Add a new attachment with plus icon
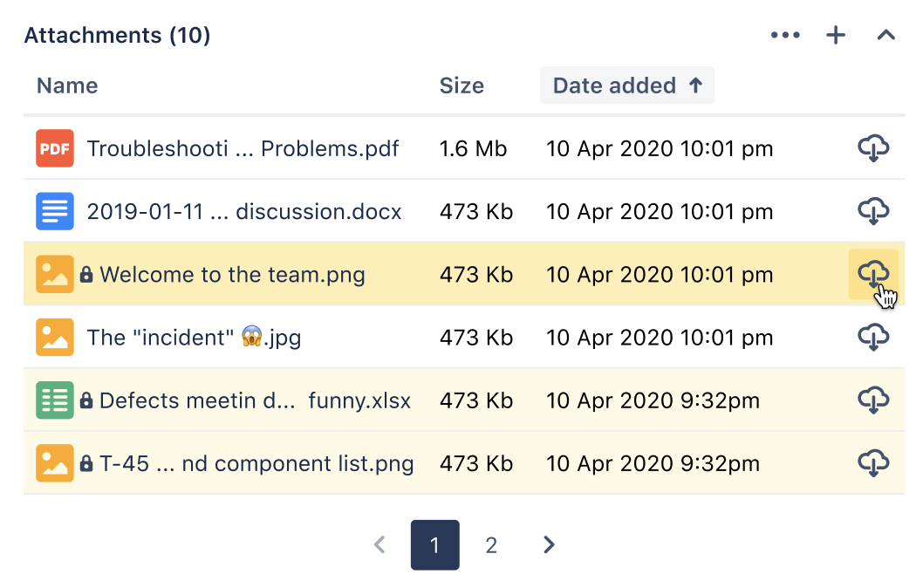923x588 pixels. [835, 35]
